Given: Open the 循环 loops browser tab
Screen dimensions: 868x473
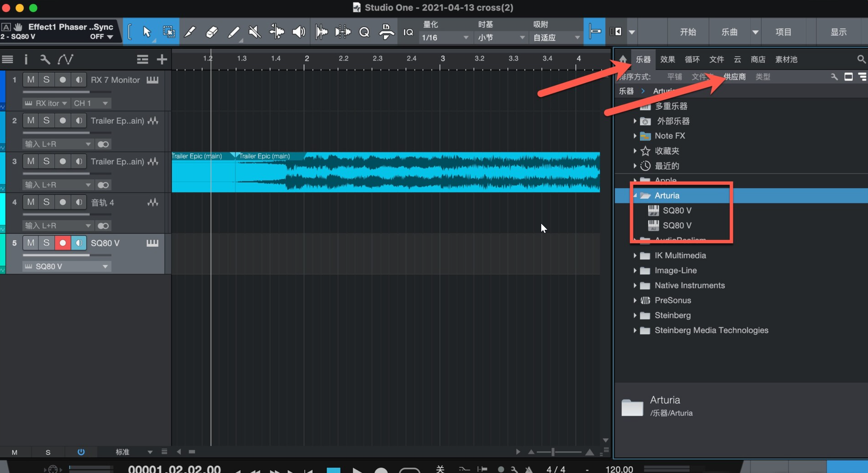Looking at the screenshot, I should pyautogui.click(x=692, y=59).
